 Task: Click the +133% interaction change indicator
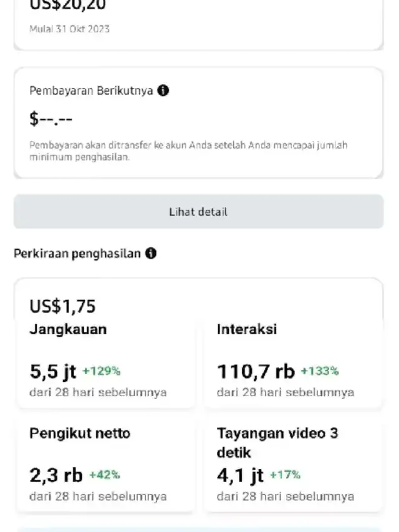[319, 371]
